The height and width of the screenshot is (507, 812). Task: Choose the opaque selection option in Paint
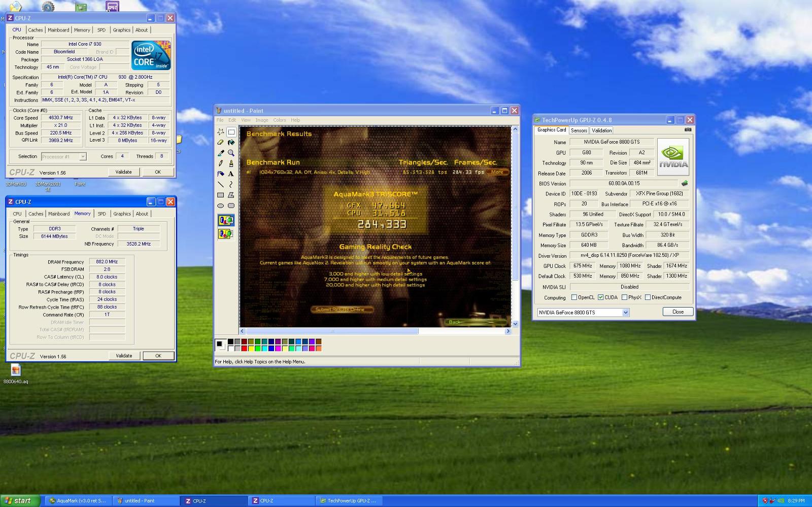click(226, 220)
